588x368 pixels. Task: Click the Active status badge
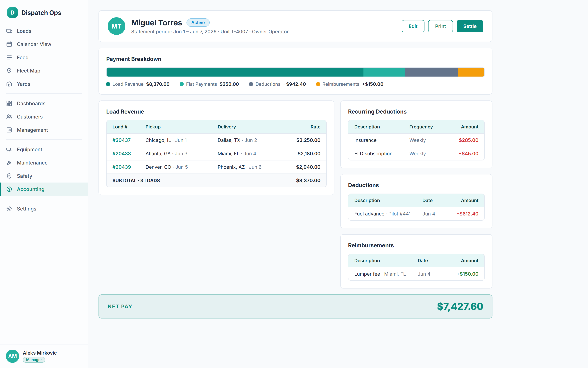tap(198, 22)
